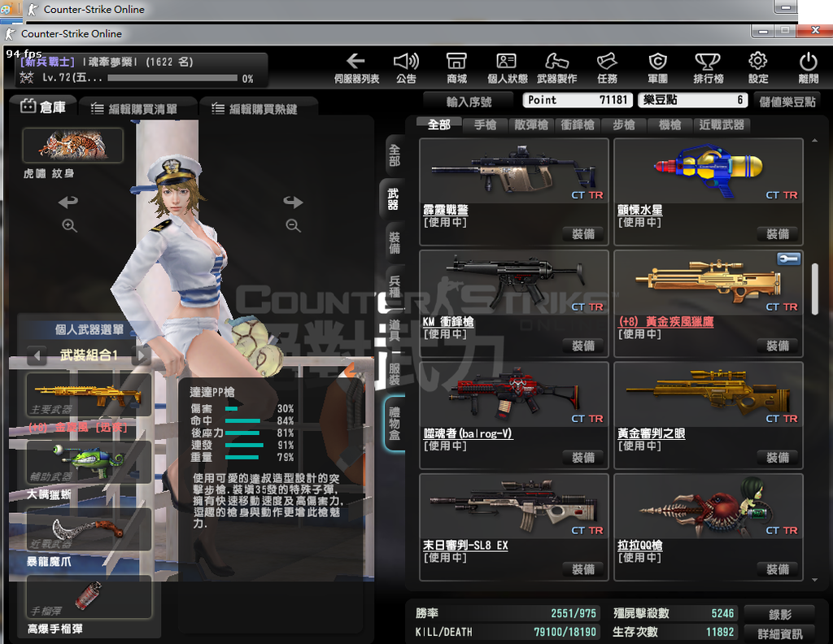833x644 pixels.
Task: Select the 裝備 side category tab
Action: coord(395,241)
